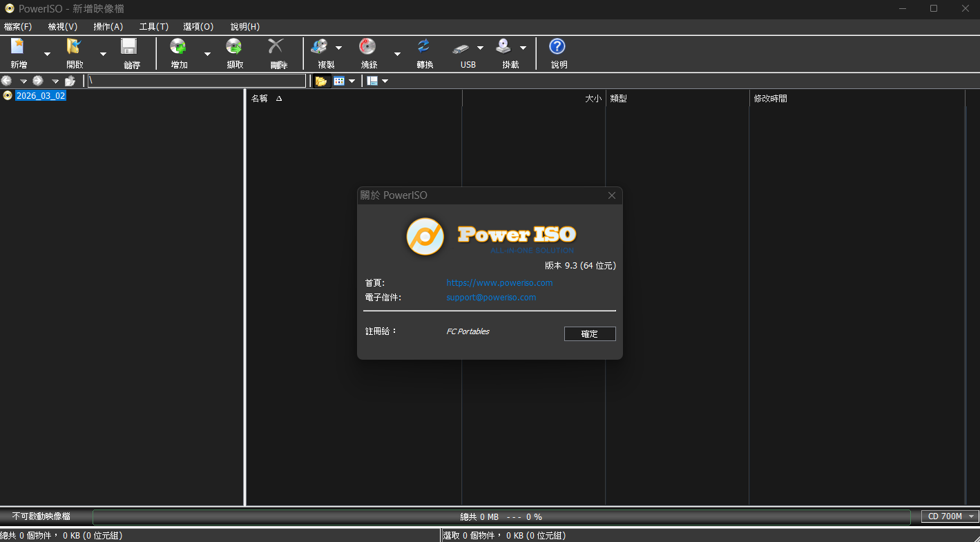Click the pane layout icon
The height and width of the screenshot is (542, 980).
coord(372,81)
